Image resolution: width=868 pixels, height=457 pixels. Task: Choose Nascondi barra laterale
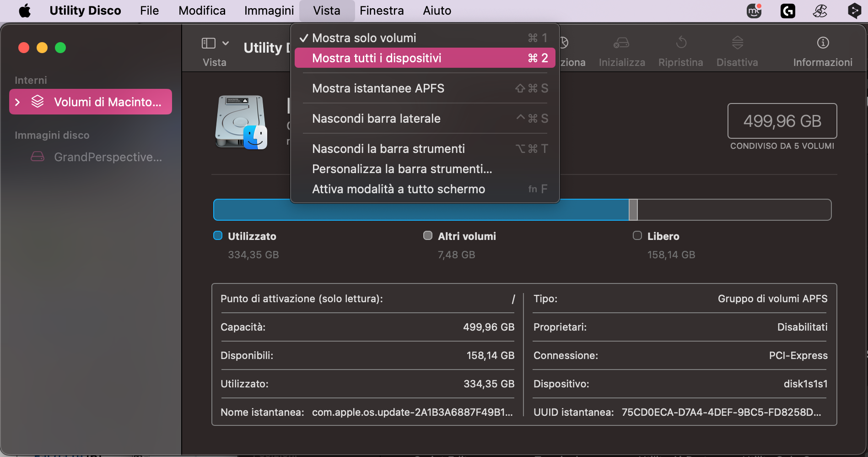tap(425, 118)
